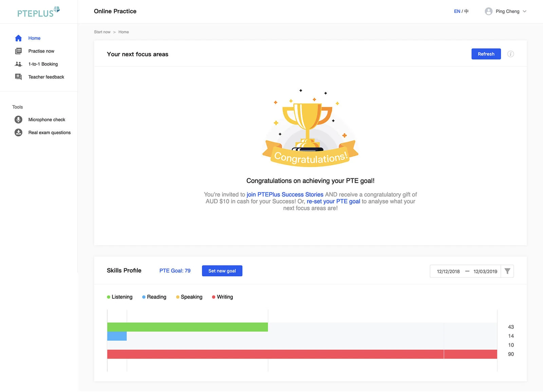Click the date range filter funnel icon
543x392 pixels.
(507, 271)
